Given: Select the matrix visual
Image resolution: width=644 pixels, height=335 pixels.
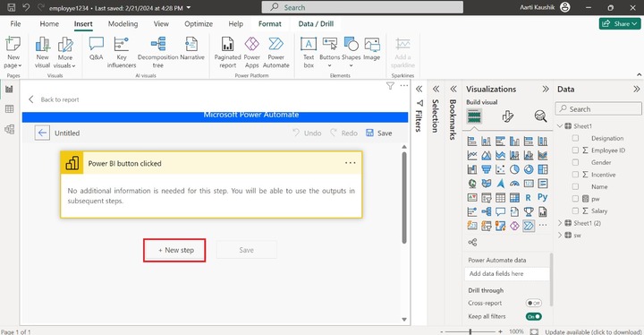Looking at the screenshot, I should (514, 198).
